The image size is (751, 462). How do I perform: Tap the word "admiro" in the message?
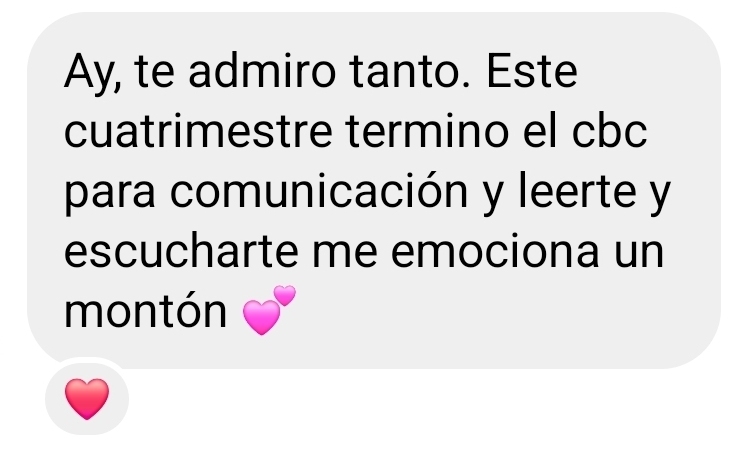tap(262, 72)
